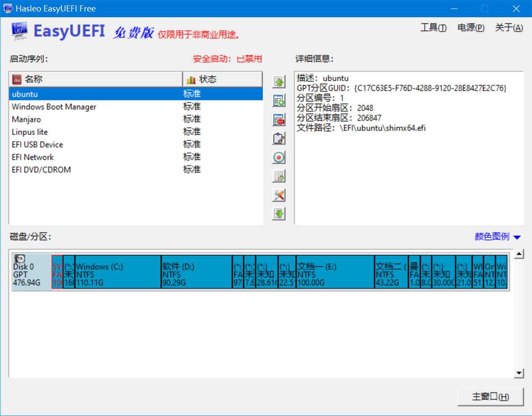Click the 描述: ubuntu line

click(x=322, y=78)
